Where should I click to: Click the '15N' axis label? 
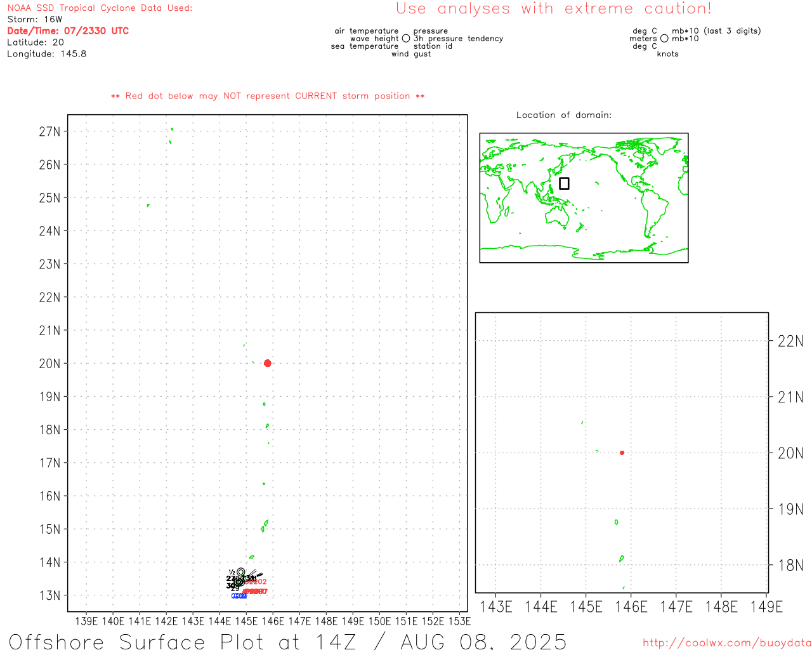pos(49,529)
